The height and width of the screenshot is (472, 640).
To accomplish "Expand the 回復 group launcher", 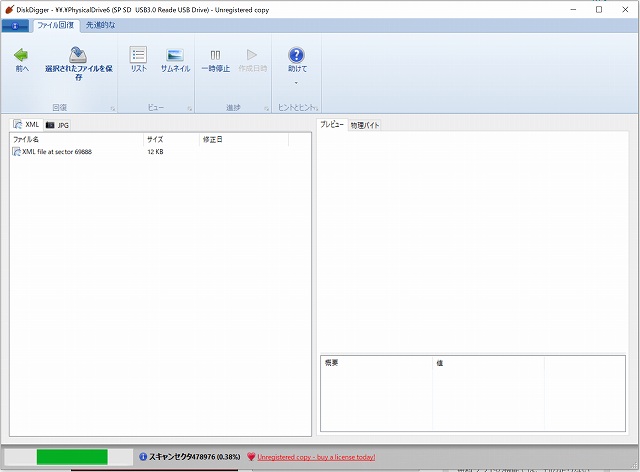I will (113, 109).
